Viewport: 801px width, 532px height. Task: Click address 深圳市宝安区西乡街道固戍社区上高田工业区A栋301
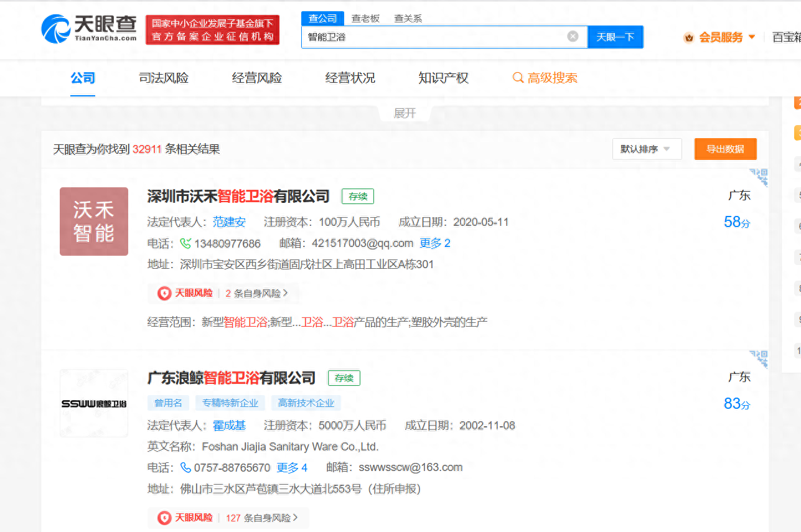(307, 264)
